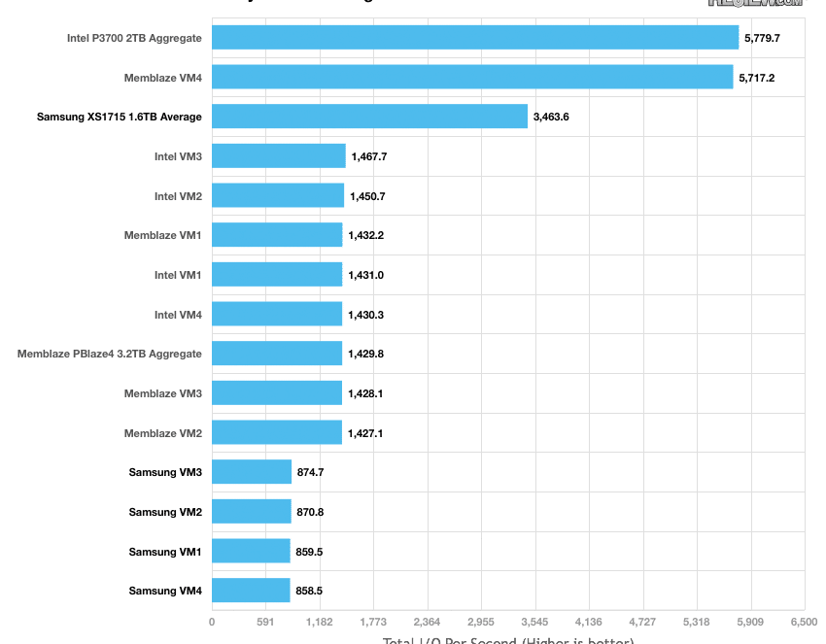This screenshot has width=826, height=644.
Task: Select the value "1,430.3"
Action: 366,315
